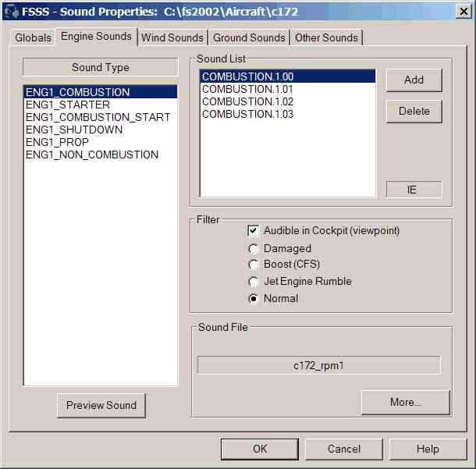Toggle Audible in Cockpit checkbox
The height and width of the screenshot is (469, 476).
(x=253, y=231)
